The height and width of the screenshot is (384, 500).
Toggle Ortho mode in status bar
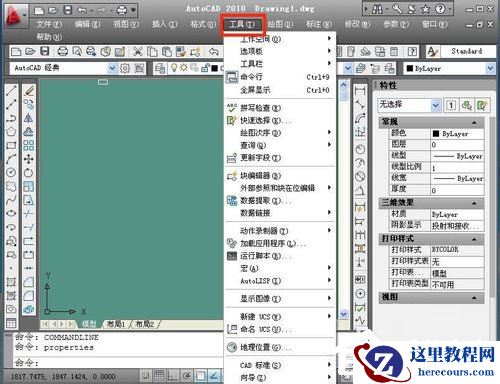[x=173, y=376]
